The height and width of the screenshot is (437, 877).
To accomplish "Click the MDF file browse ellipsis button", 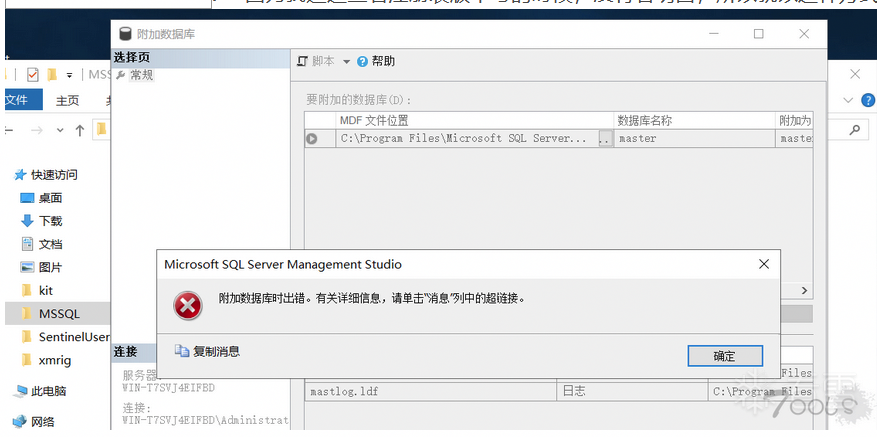I will click(603, 139).
